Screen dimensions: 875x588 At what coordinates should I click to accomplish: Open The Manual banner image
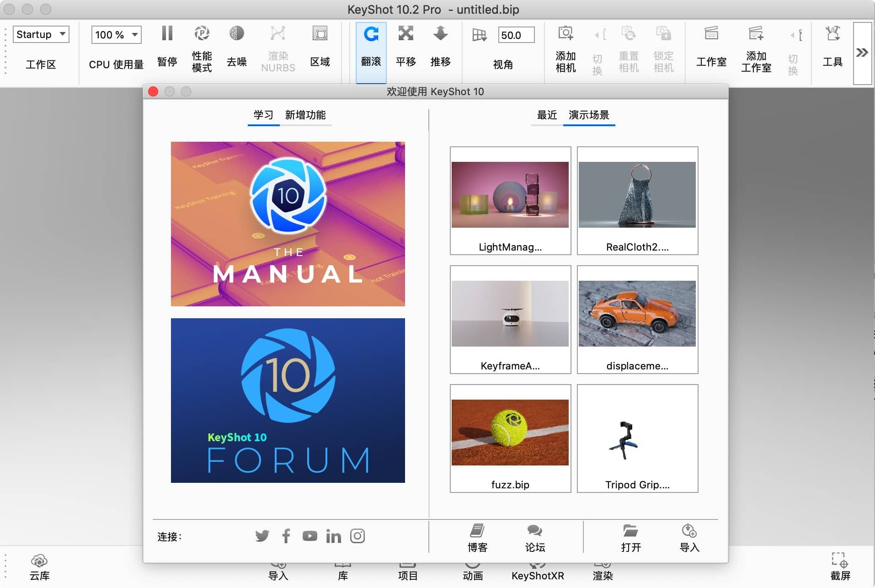click(x=288, y=224)
